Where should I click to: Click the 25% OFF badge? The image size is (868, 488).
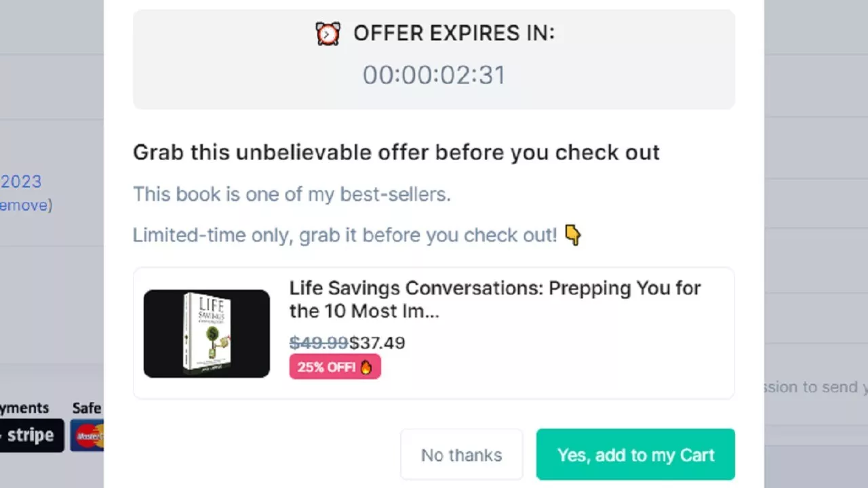coord(335,367)
